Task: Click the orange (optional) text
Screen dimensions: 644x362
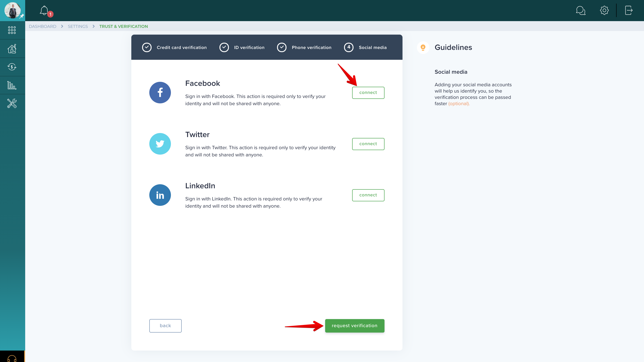Action: pyautogui.click(x=459, y=104)
